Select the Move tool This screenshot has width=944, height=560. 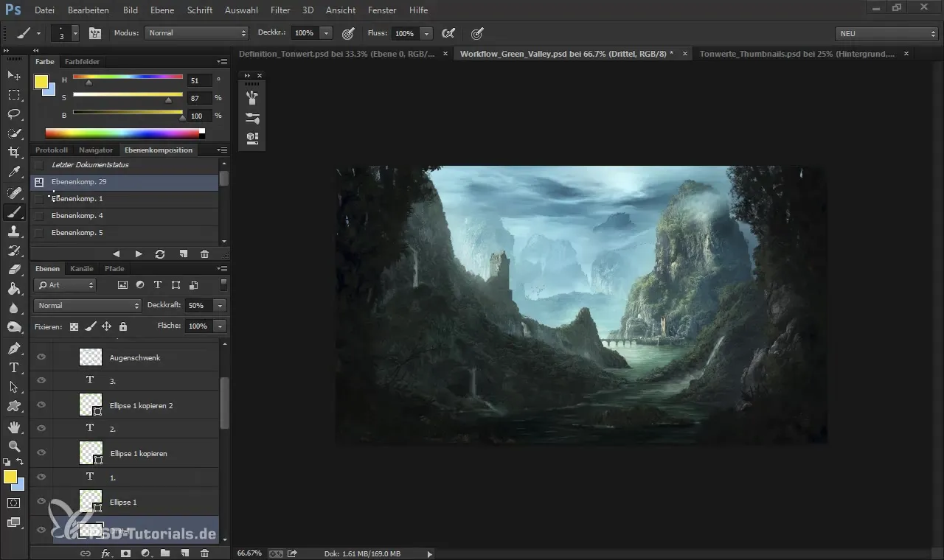pos(14,75)
